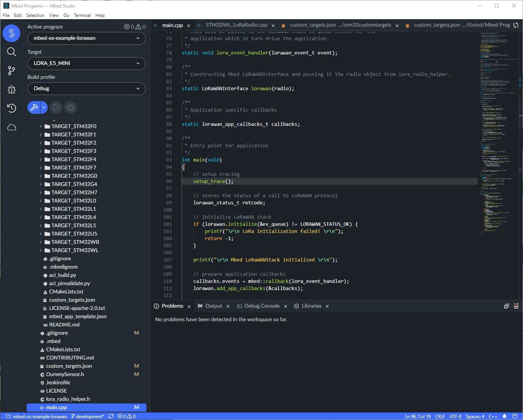The height and width of the screenshot is (420, 523).
Task: Switch to the STM32WL_LoRaRadio.cpp tab
Action: click(x=237, y=25)
